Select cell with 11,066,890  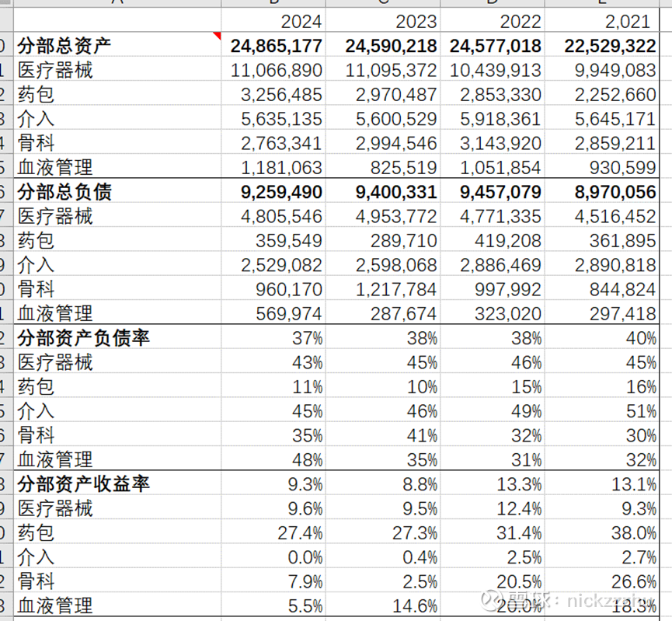coord(273,69)
